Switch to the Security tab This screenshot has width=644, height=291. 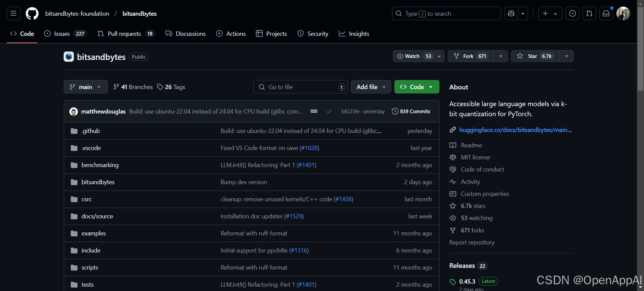(313, 34)
